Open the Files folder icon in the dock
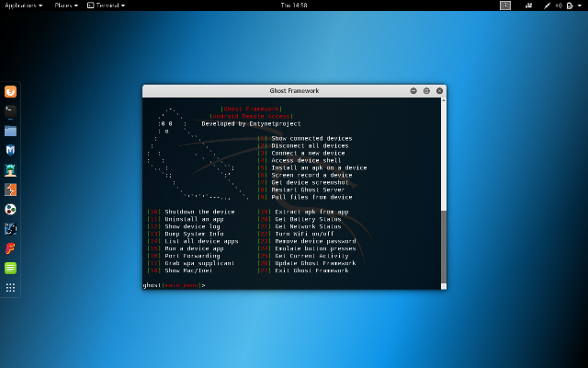Viewport: 588px width, 368px height. click(x=10, y=131)
